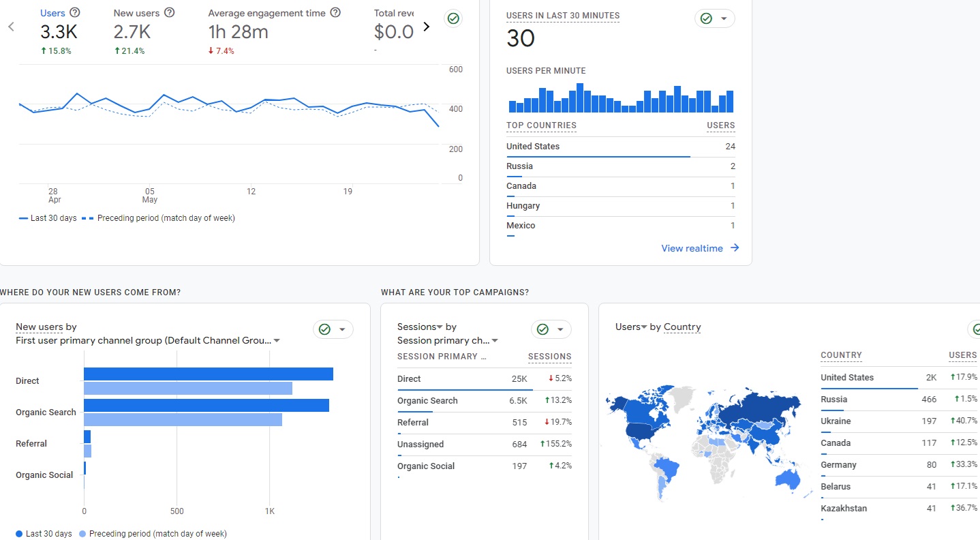Select Direct row in sessions table
The width and height of the screenshot is (980, 540).
click(485, 379)
